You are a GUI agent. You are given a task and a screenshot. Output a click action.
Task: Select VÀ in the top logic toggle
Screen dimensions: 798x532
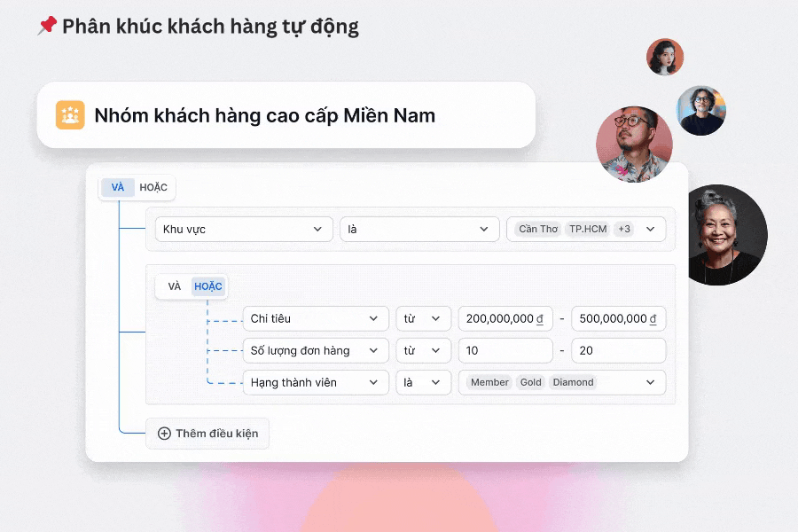click(118, 187)
